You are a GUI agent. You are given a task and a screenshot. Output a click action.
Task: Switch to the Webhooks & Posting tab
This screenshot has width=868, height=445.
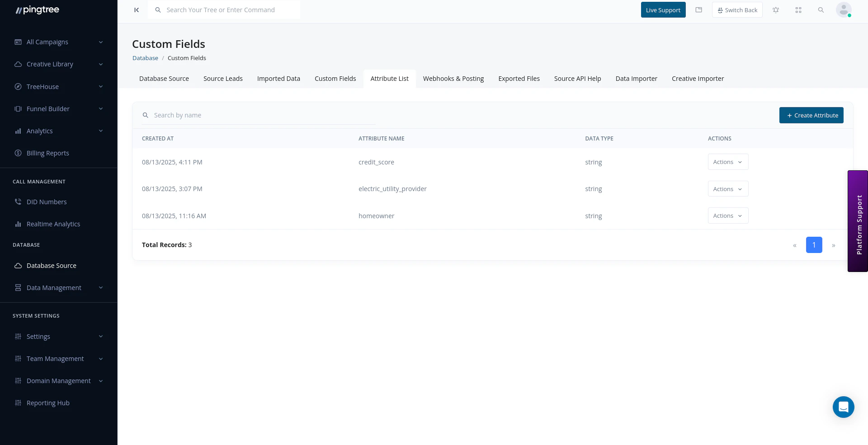(x=453, y=78)
